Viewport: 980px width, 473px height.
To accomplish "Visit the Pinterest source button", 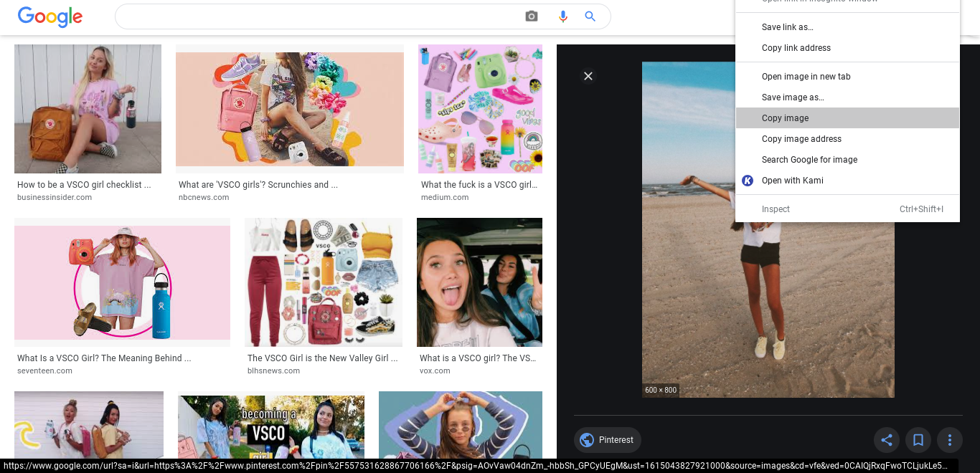I will click(608, 440).
